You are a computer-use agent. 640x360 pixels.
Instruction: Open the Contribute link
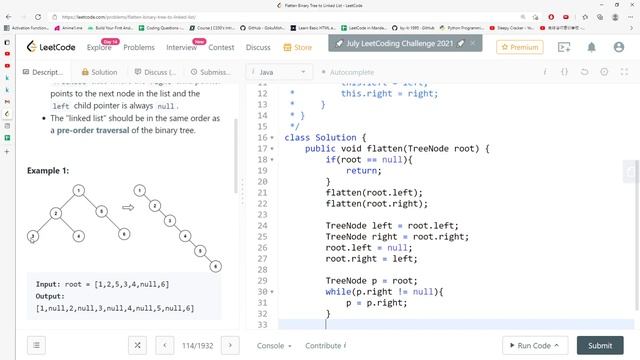click(325, 345)
